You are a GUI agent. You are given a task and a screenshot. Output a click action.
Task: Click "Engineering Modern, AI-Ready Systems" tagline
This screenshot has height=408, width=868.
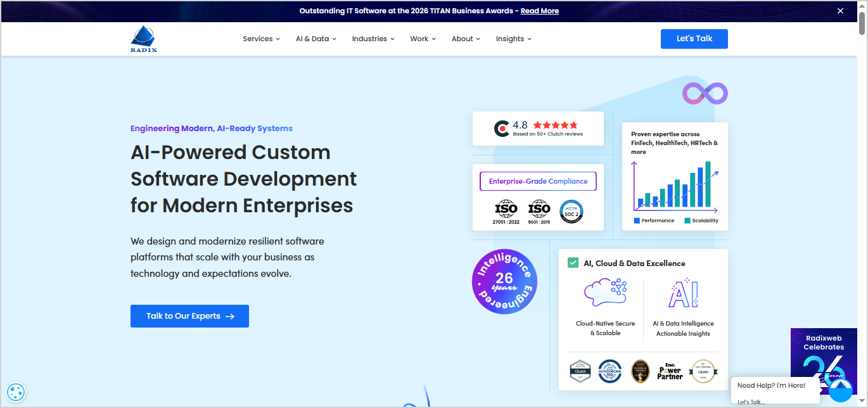(212, 128)
